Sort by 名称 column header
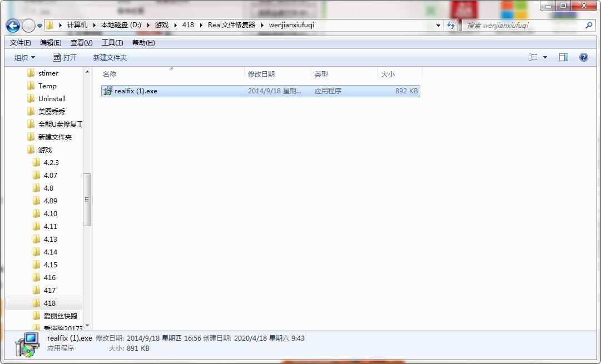The height and width of the screenshot is (364, 601). (x=110, y=74)
